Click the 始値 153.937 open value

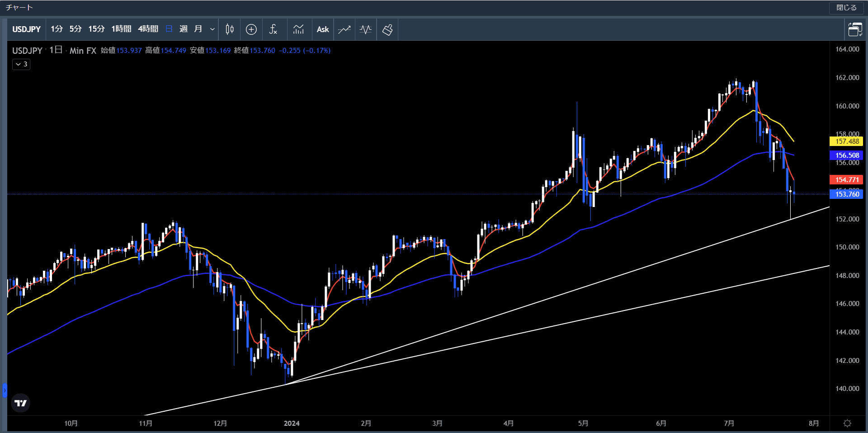(121, 51)
